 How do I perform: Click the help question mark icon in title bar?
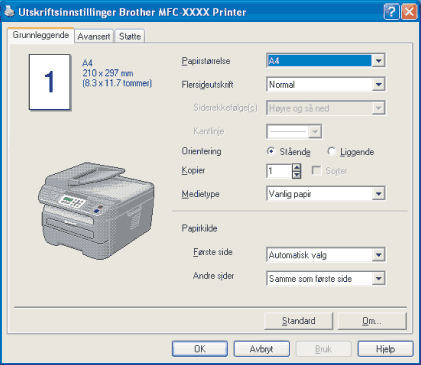pyautogui.click(x=392, y=12)
